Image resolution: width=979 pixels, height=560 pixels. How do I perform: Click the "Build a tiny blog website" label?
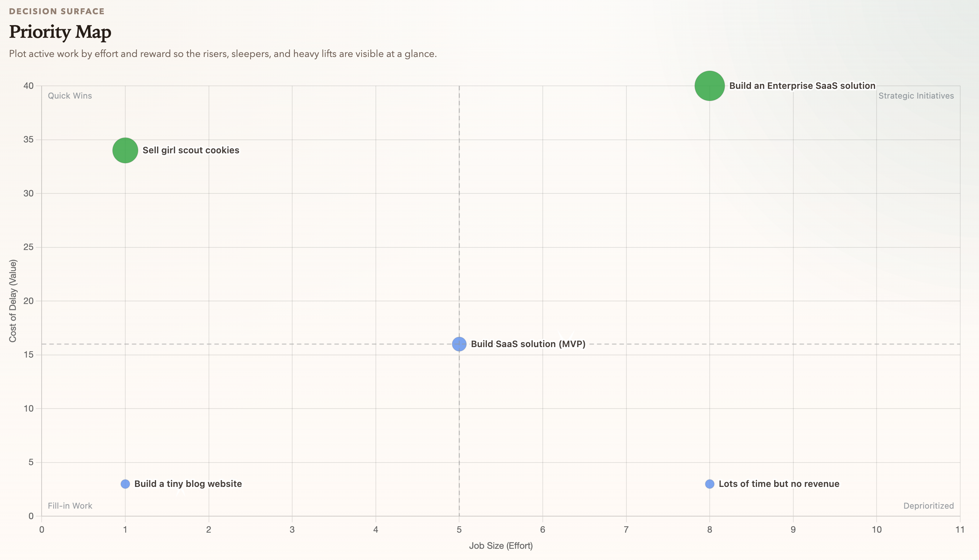pyautogui.click(x=188, y=484)
